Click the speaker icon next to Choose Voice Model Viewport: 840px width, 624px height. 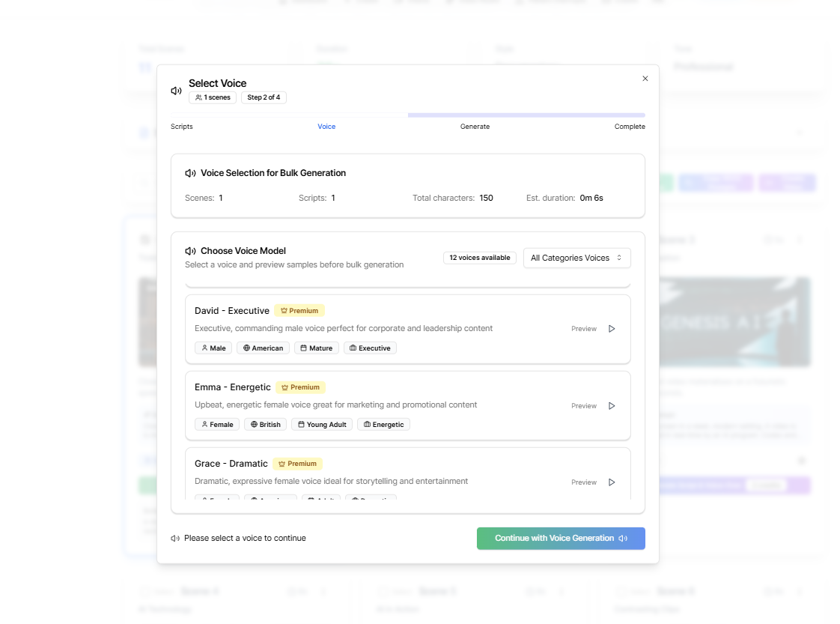190,250
